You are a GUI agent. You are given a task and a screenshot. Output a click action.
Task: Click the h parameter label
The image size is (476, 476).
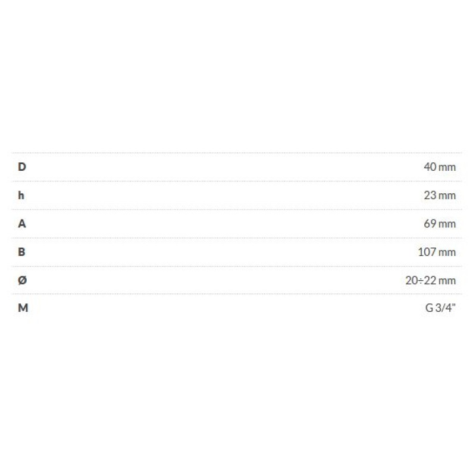tap(21, 195)
